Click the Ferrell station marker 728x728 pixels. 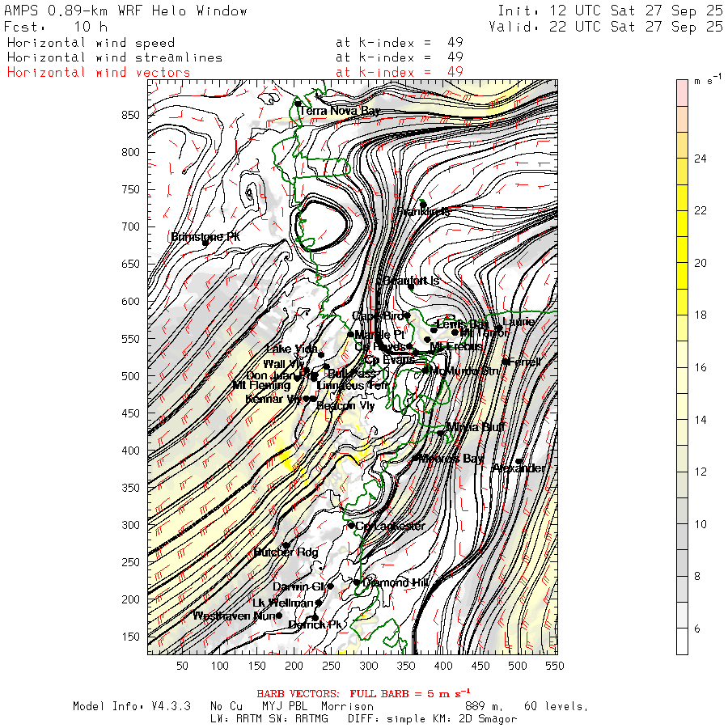[x=506, y=362]
